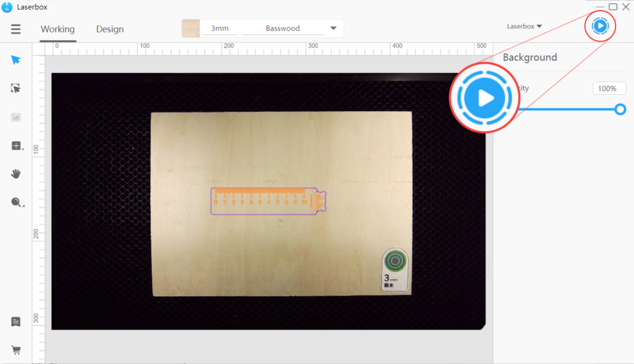Switch to the Design tab
The height and width of the screenshot is (364, 634).
coord(109,29)
